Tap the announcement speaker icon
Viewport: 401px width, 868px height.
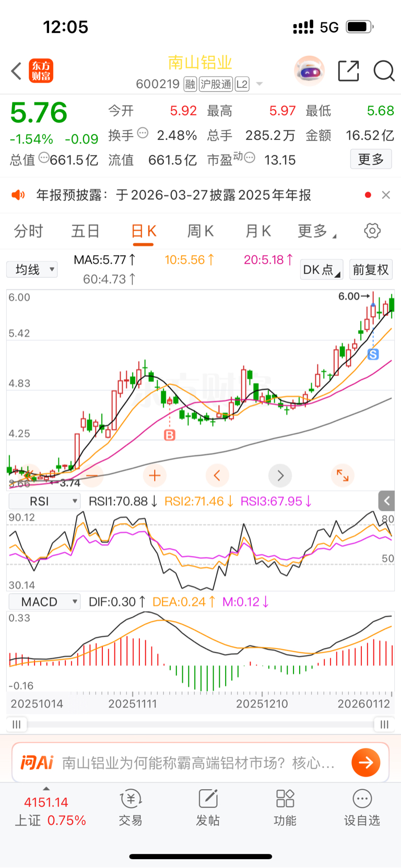[x=18, y=195]
